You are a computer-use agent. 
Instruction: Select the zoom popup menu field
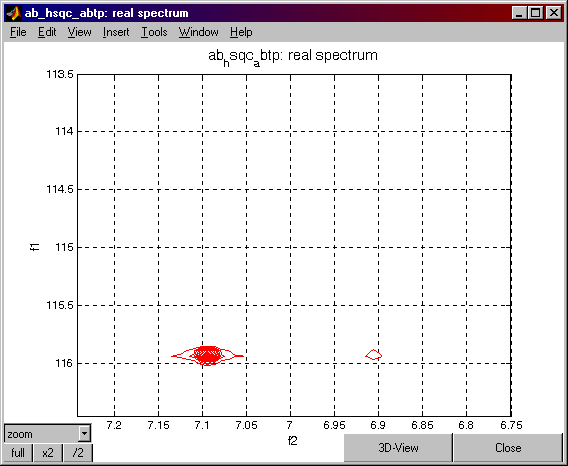point(47,433)
